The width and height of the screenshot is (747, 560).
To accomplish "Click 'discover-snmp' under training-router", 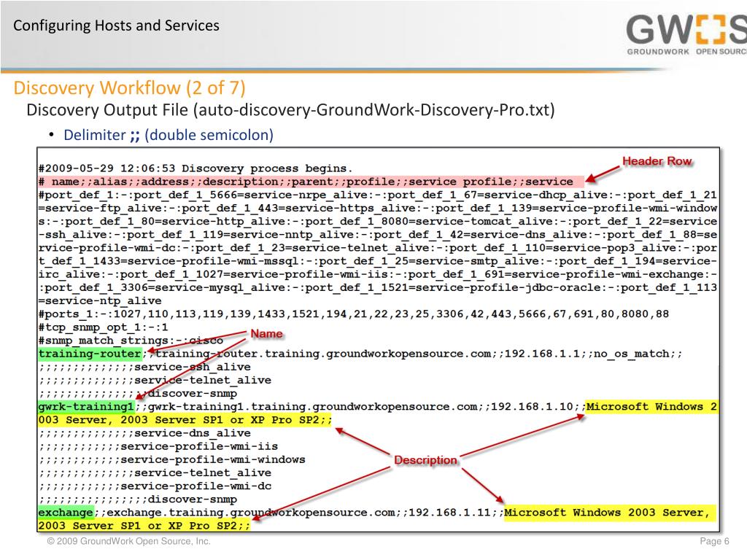I will (x=193, y=393).
